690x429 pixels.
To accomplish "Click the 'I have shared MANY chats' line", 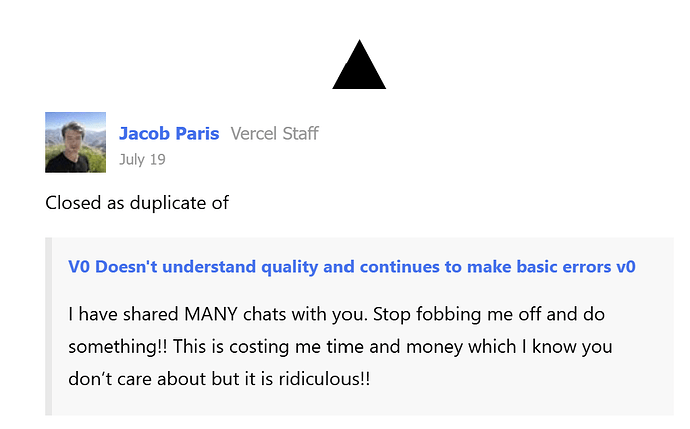I will 337,314.
